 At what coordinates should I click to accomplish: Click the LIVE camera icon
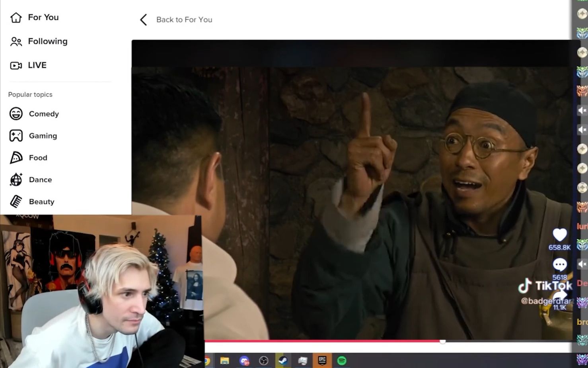[x=16, y=66]
